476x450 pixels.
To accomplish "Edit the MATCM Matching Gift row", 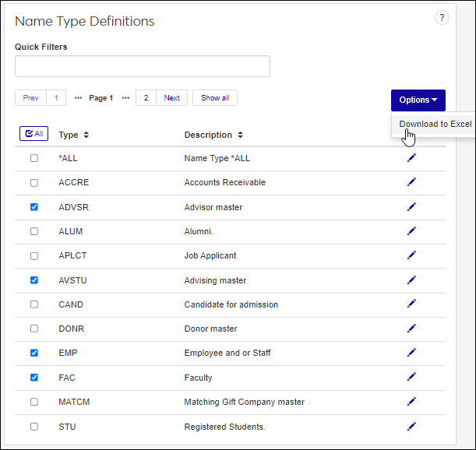I will (411, 402).
